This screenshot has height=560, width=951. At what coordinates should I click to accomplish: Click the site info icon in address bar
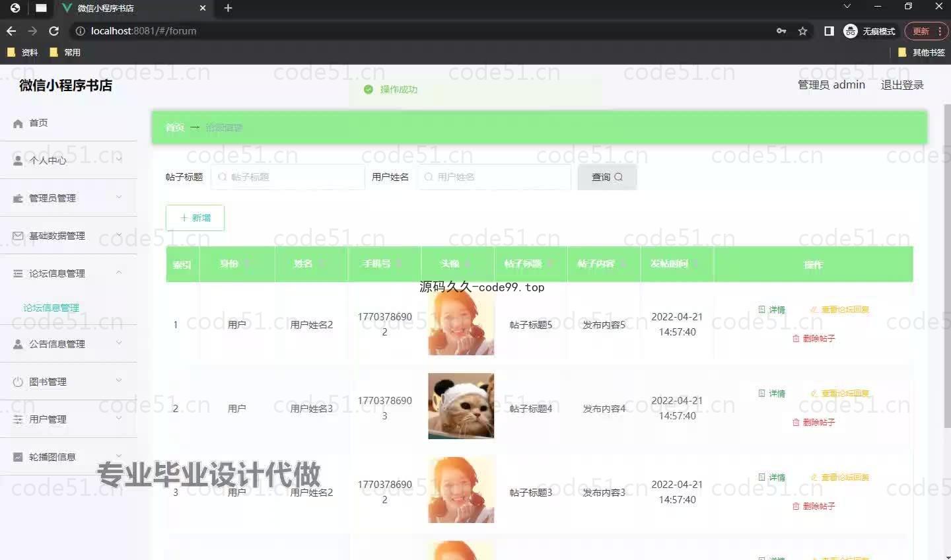[x=81, y=31]
